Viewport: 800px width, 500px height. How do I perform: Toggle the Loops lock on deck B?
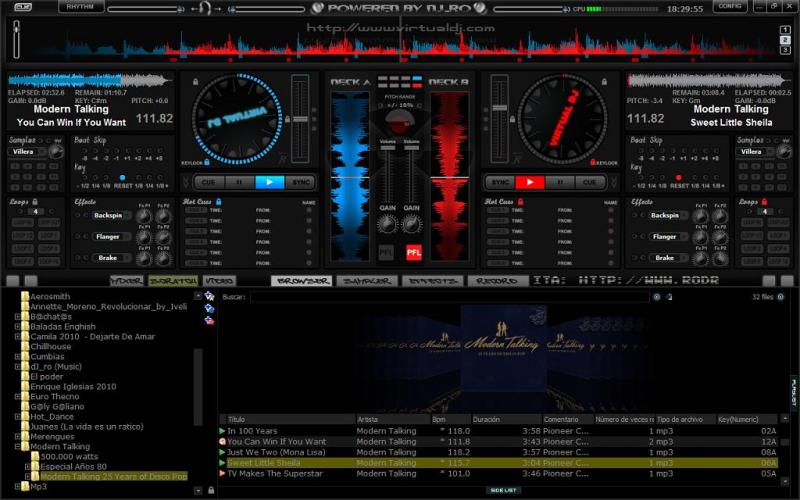[764, 202]
